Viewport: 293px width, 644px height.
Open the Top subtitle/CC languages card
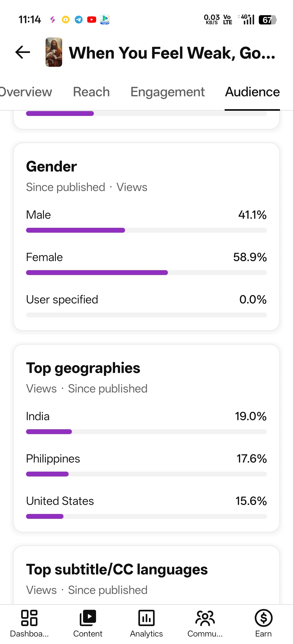tap(146, 575)
